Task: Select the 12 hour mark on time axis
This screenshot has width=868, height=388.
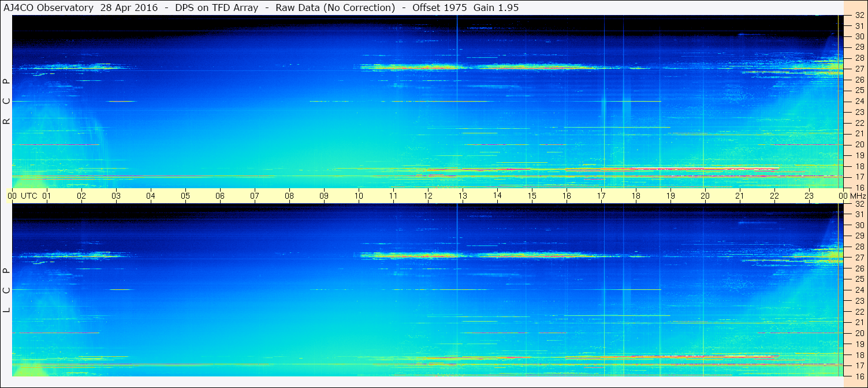Action: (428, 196)
